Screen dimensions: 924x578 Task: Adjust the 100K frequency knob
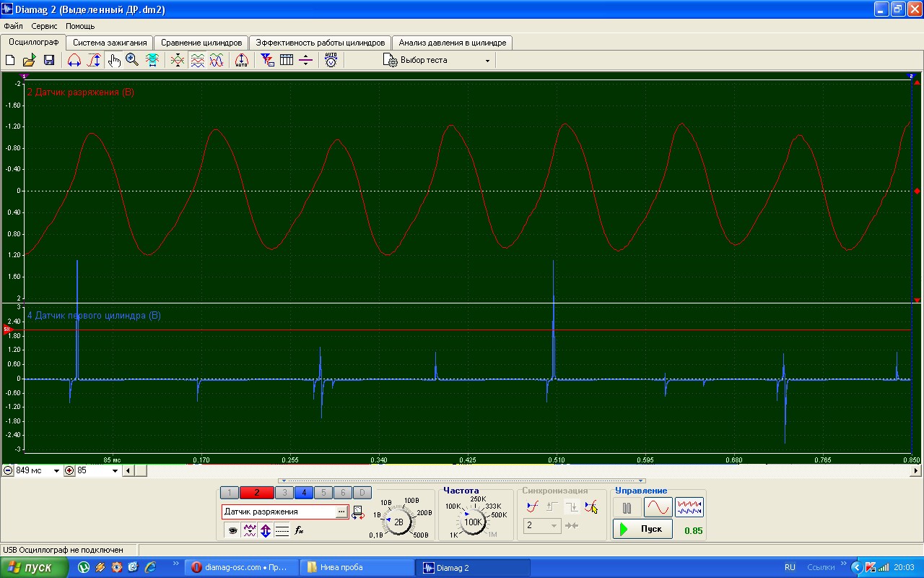click(473, 521)
